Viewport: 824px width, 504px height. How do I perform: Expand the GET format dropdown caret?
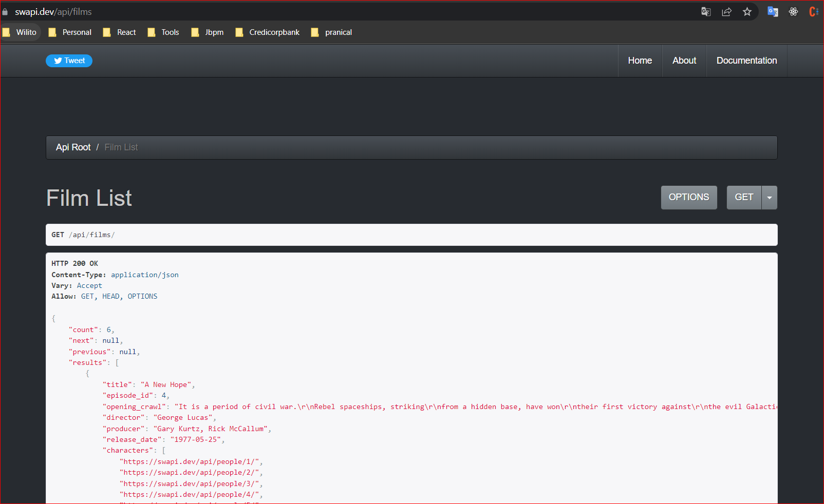(x=770, y=198)
